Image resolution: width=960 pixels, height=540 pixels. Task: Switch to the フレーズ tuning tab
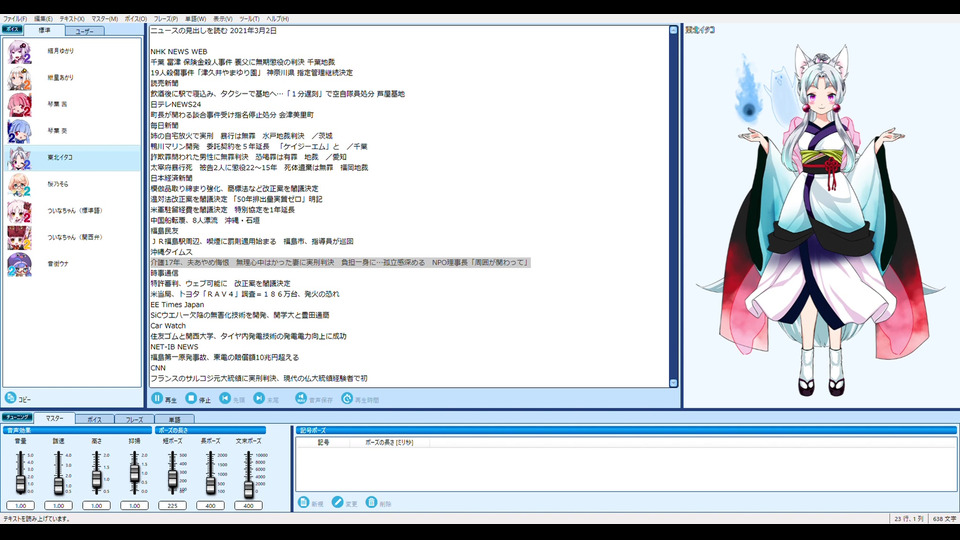[135, 419]
